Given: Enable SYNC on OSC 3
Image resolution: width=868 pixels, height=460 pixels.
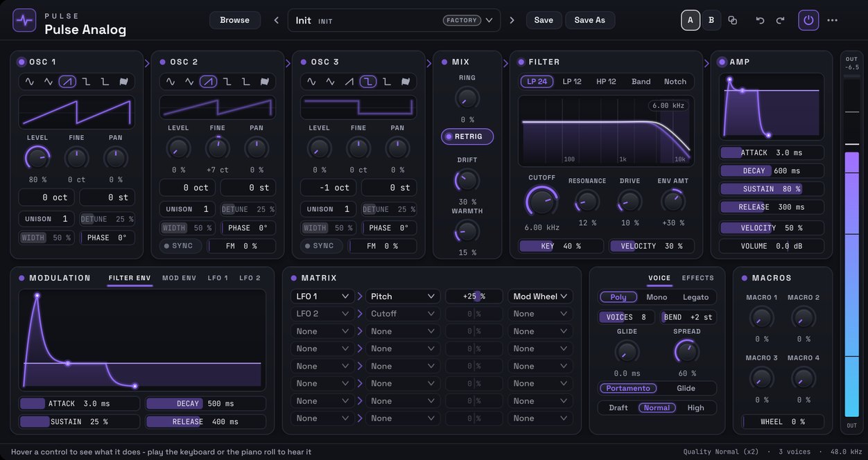Looking at the screenshot, I should click(322, 246).
